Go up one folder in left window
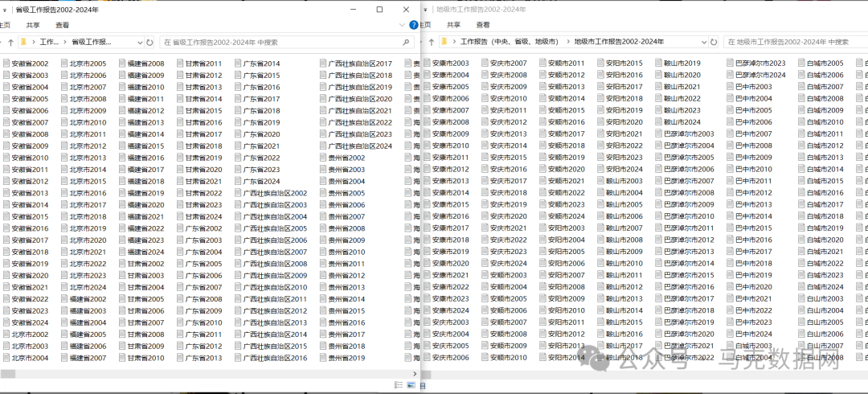Image resolution: width=868 pixels, height=394 pixels. [10, 42]
